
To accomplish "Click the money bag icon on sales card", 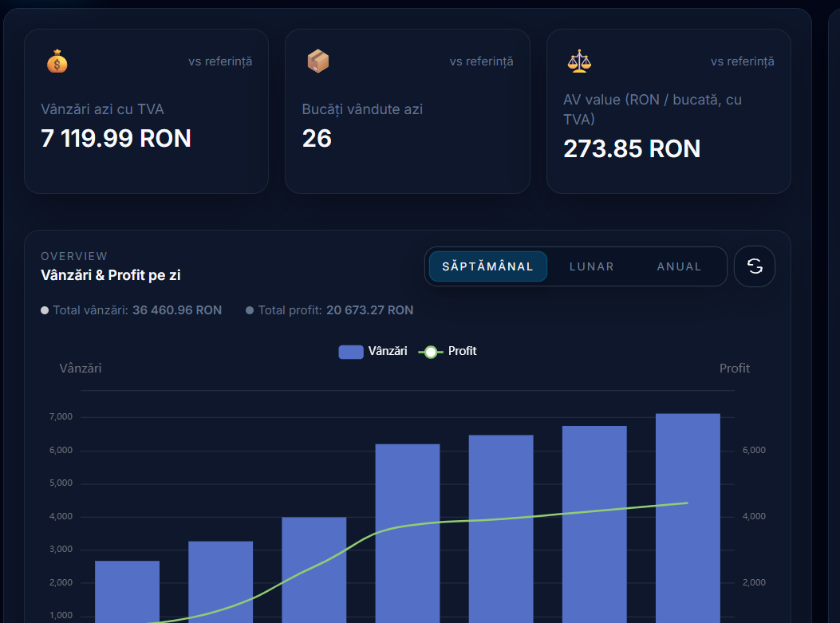I will point(56,61).
